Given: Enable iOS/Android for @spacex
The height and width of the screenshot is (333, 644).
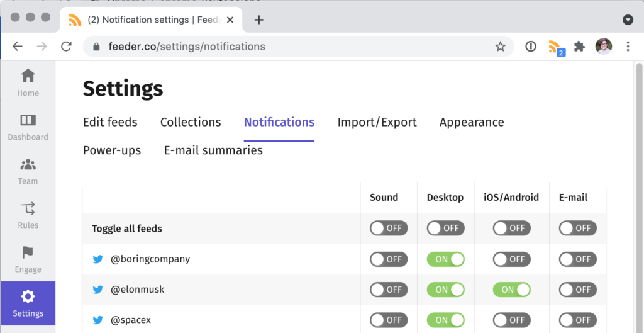Looking at the screenshot, I should click(x=512, y=320).
